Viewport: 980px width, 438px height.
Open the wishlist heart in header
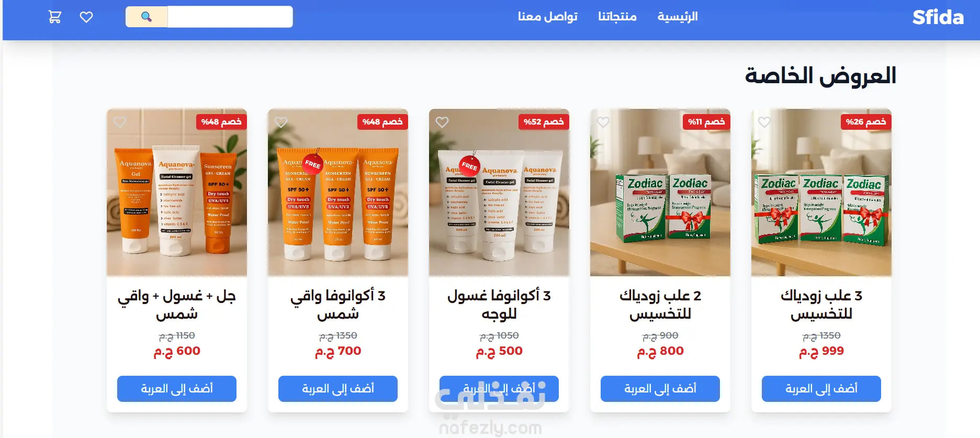pos(86,17)
